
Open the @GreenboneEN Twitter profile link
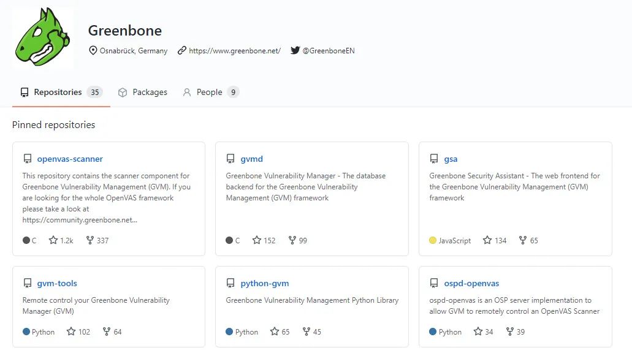point(329,51)
